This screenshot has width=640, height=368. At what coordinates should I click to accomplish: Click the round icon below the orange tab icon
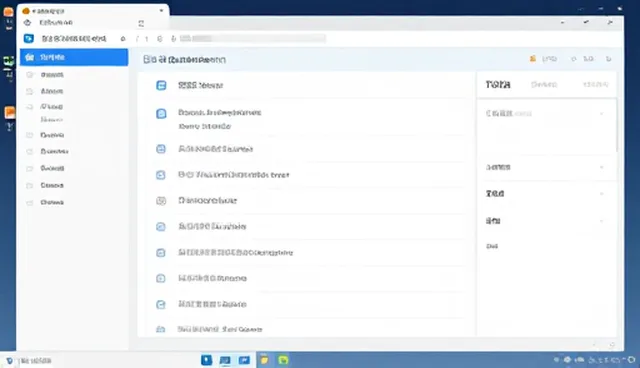27,23
